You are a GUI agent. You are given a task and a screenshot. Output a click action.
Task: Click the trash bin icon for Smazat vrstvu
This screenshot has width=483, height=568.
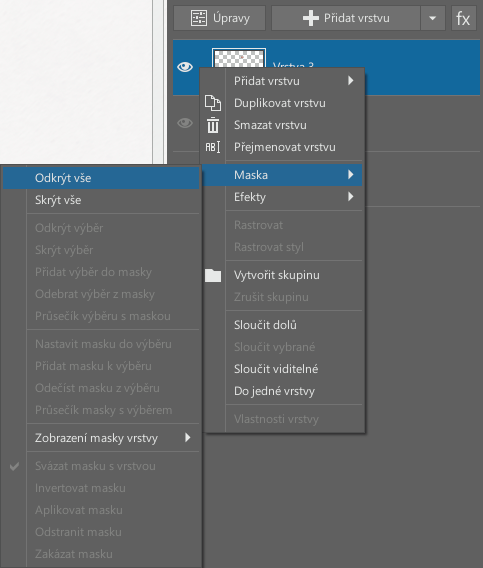point(213,125)
